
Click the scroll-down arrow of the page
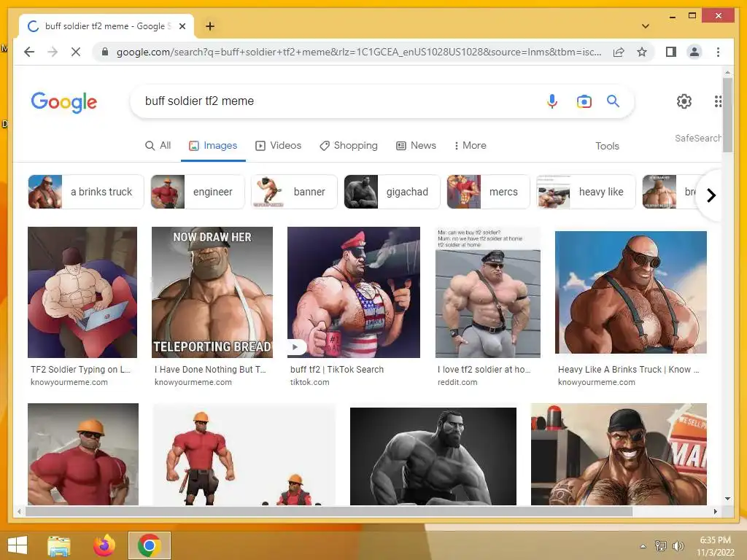click(x=727, y=499)
